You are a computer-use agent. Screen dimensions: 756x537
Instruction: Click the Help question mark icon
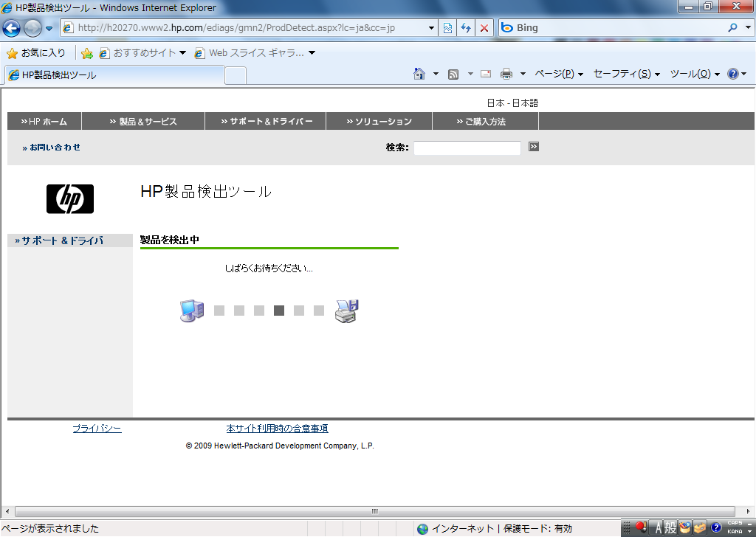tap(733, 74)
